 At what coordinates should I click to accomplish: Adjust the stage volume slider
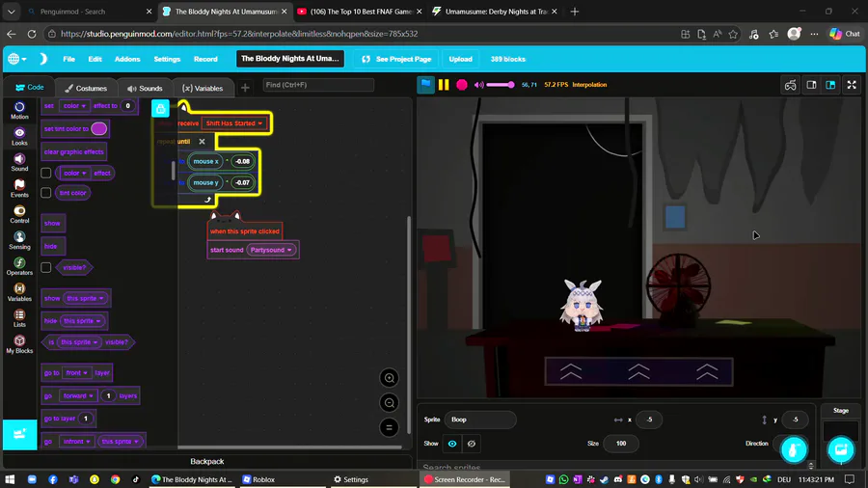click(501, 85)
